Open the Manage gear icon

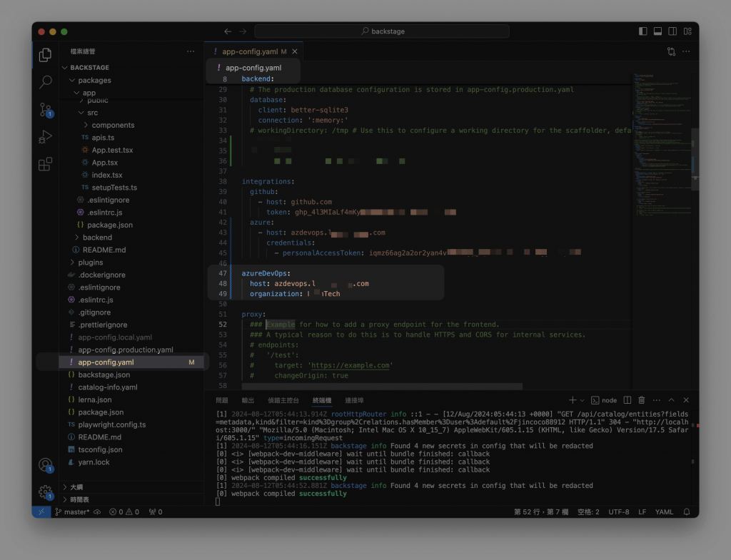tap(45, 492)
